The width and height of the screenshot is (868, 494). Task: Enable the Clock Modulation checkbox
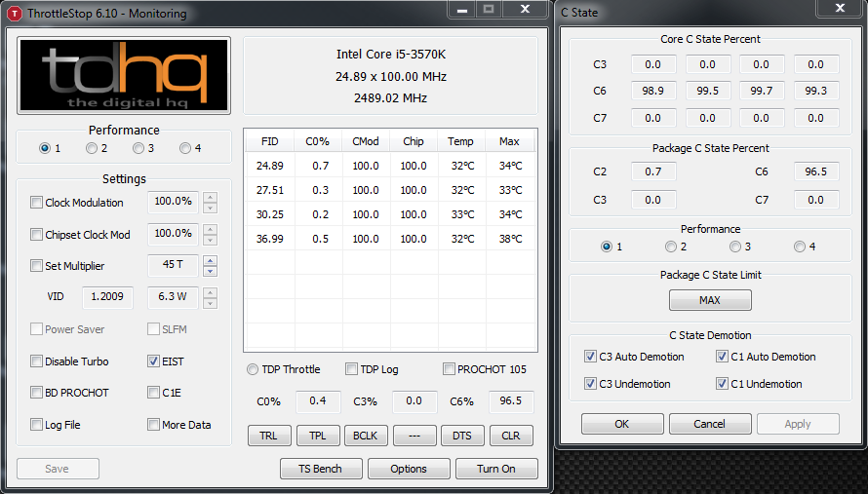[x=36, y=203]
